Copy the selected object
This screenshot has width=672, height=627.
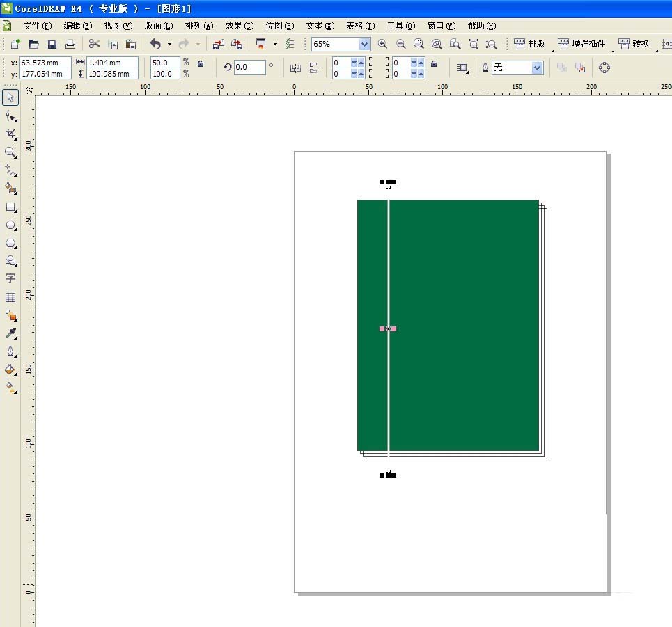coord(113,44)
